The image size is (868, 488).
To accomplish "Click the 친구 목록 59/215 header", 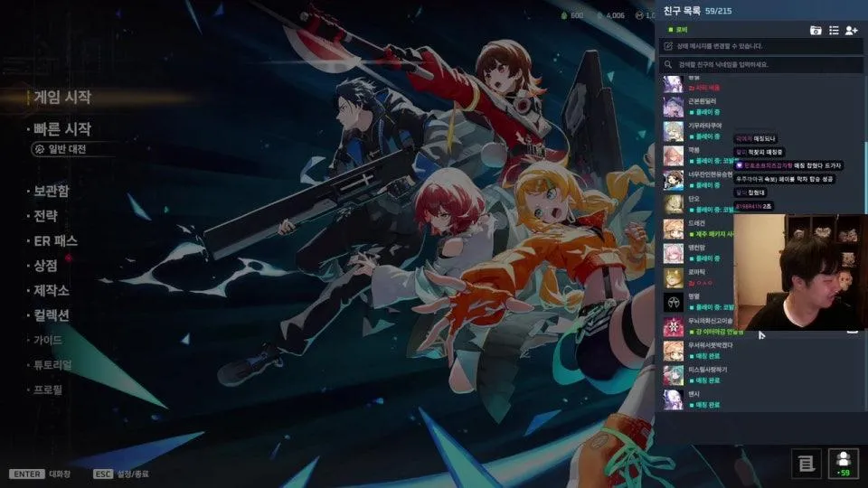I will click(697, 11).
